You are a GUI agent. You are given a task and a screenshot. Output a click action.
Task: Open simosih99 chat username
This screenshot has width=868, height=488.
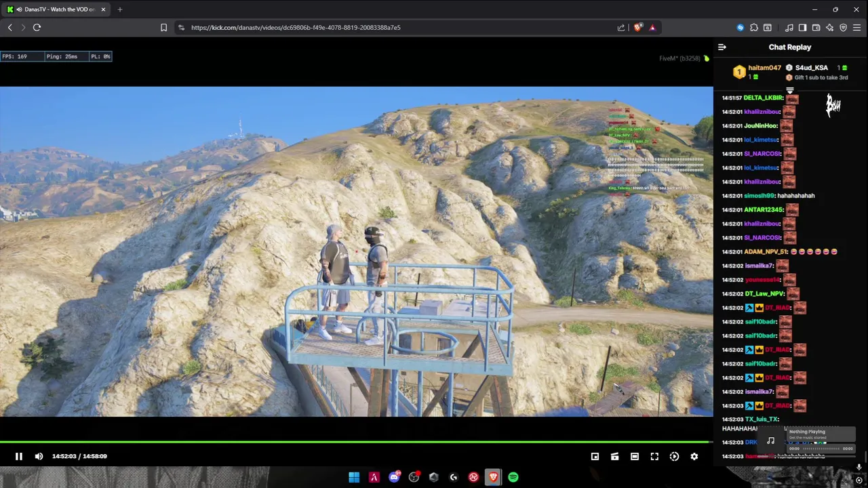[759, 196]
